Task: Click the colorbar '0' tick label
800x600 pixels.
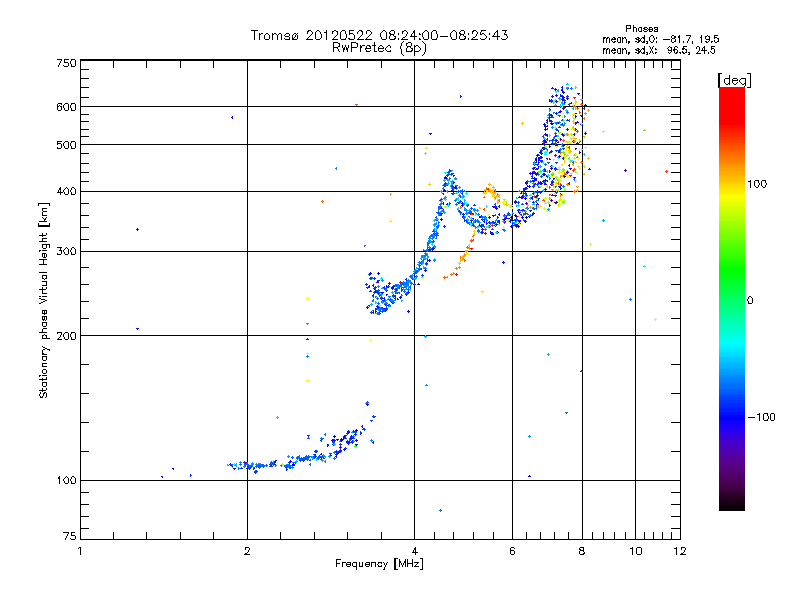Action: tap(750, 301)
